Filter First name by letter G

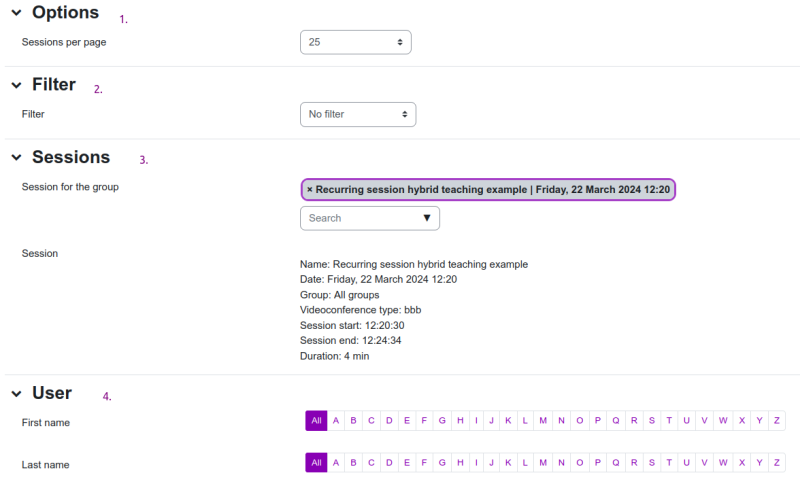442,421
